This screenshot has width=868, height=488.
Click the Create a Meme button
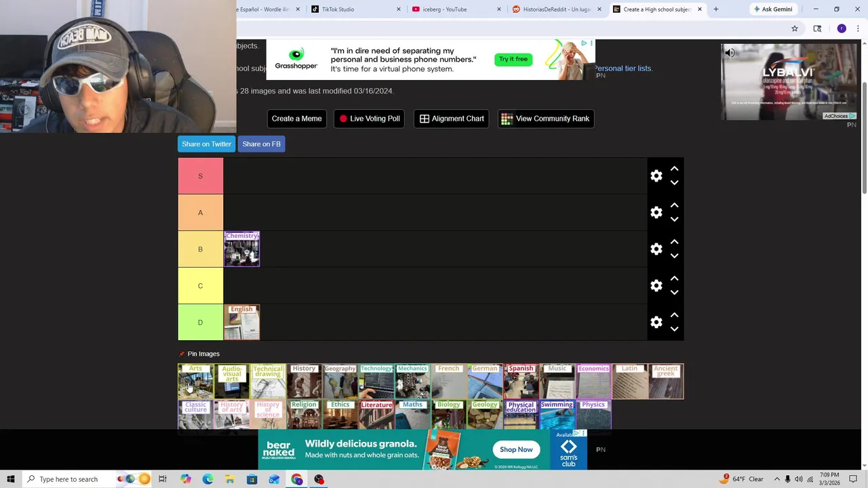296,119
